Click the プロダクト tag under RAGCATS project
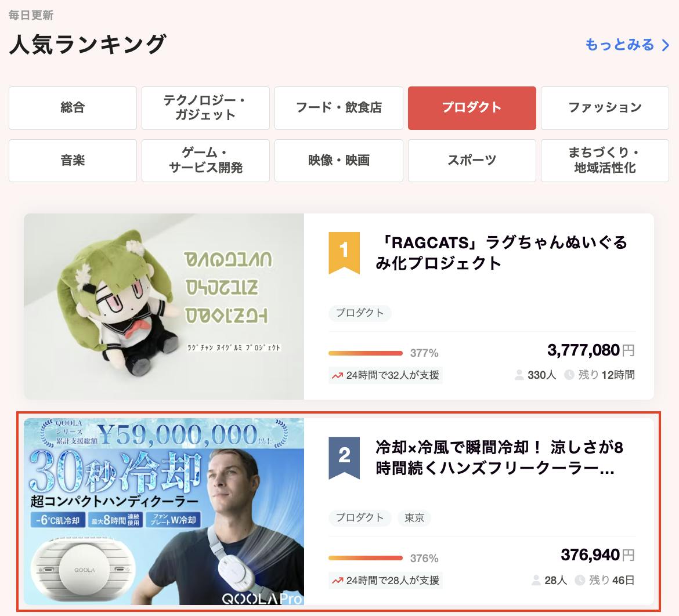Viewport: 679px width, 616px height. (360, 313)
